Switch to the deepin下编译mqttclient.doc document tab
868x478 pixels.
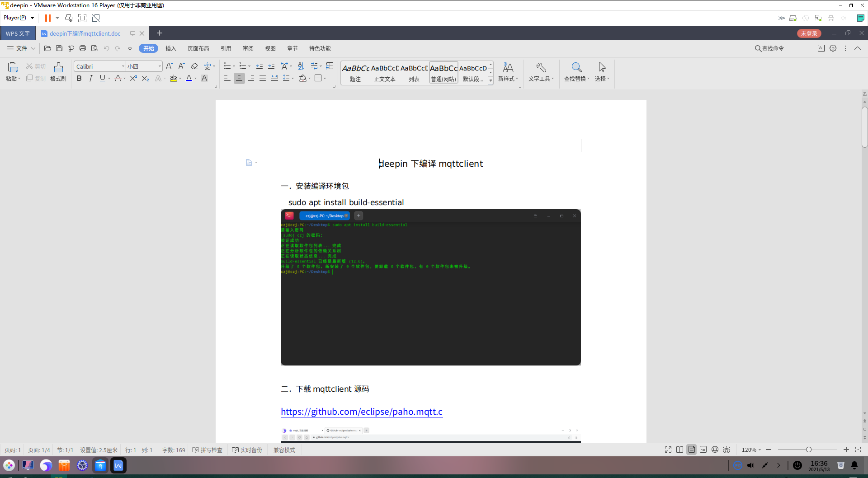click(x=85, y=33)
